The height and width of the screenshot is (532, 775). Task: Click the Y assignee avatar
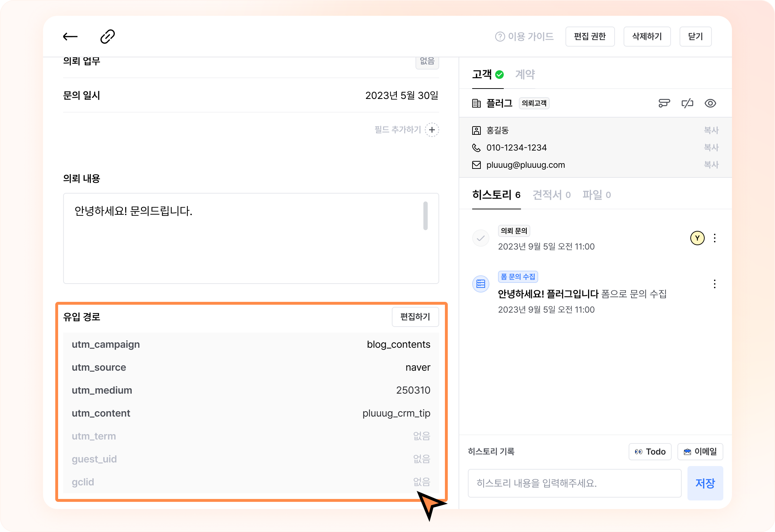[x=697, y=238]
